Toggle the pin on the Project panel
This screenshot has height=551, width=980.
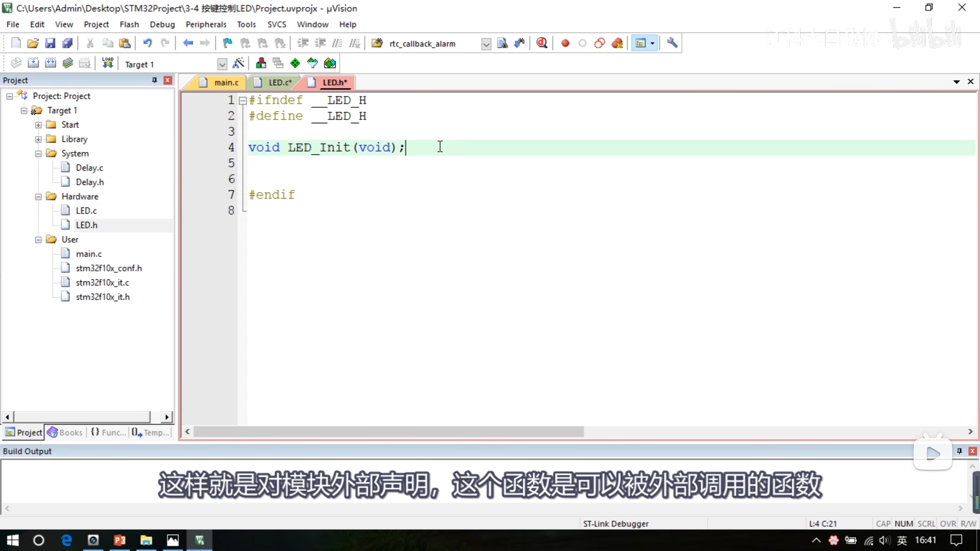click(x=155, y=80)
